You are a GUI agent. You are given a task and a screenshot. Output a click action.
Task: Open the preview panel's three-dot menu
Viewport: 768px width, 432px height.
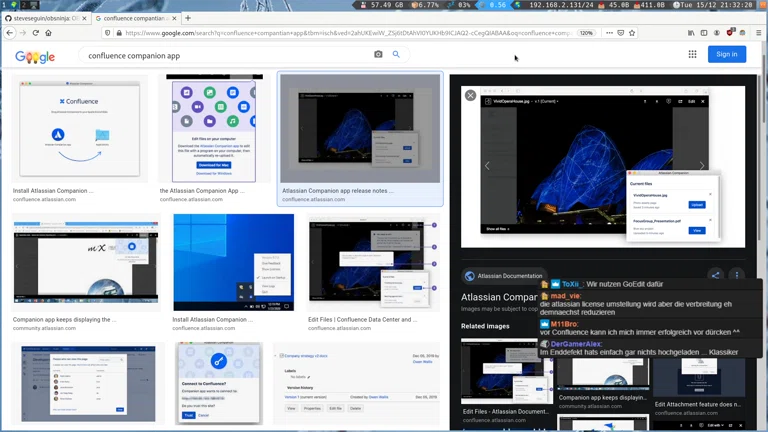(737, 275)
